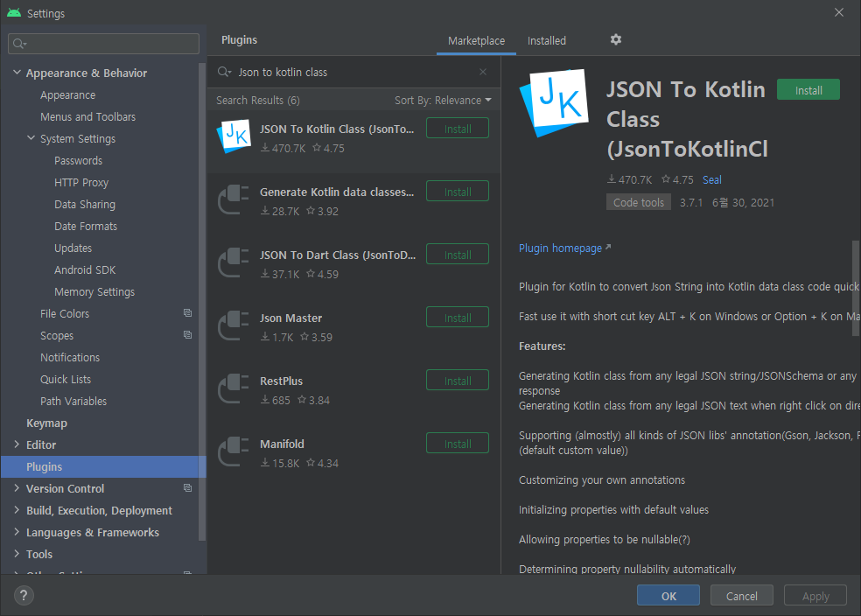Click the Code tools tag
This screenshot has height=616, width=861.
[639, 202]
